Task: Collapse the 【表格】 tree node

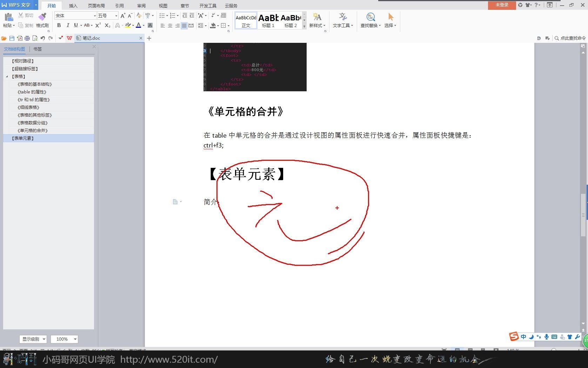Action: pos(7,76)
